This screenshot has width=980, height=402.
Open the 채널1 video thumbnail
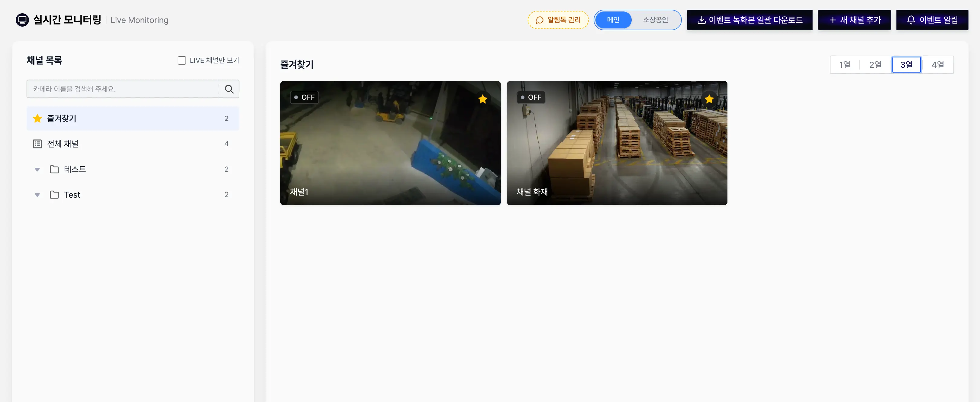(x=390, y=143)
